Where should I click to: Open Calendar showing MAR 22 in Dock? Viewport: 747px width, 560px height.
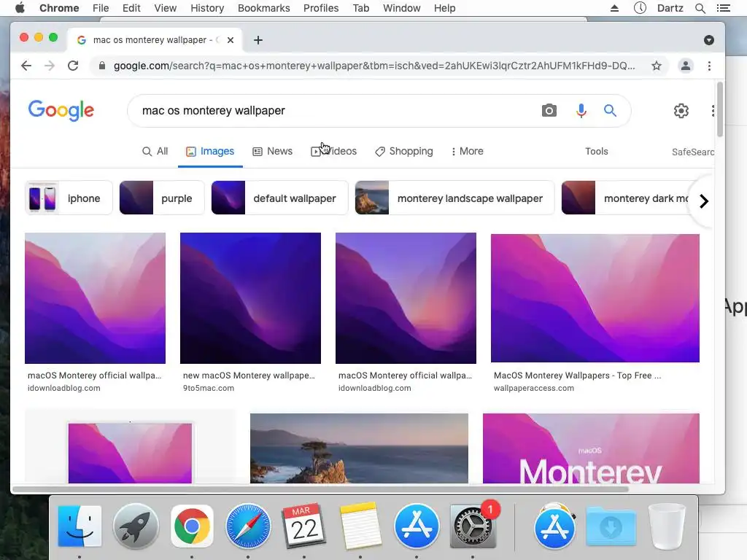click(304, 526)
